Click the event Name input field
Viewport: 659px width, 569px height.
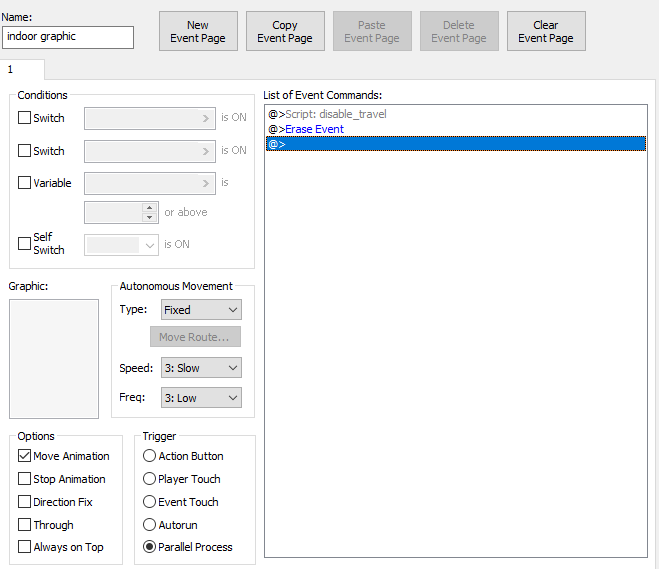(68, 37)
